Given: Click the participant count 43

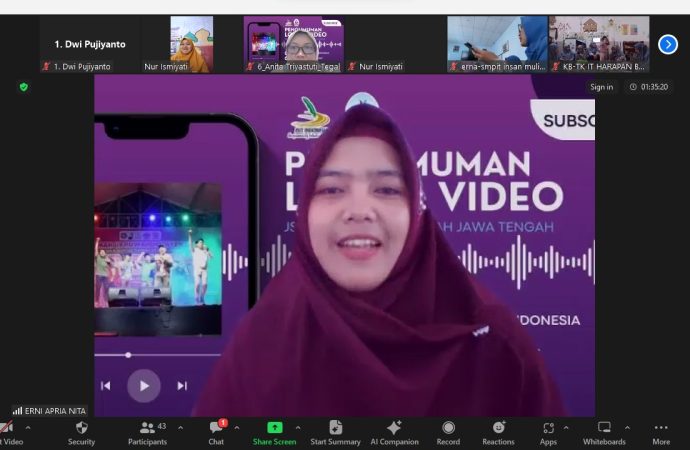Looking at the screenshot, I should (162, 426).
